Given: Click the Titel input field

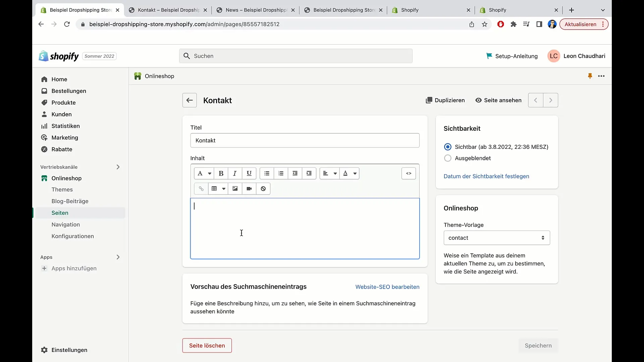Looking at the screenshot, I should [305, 140].
